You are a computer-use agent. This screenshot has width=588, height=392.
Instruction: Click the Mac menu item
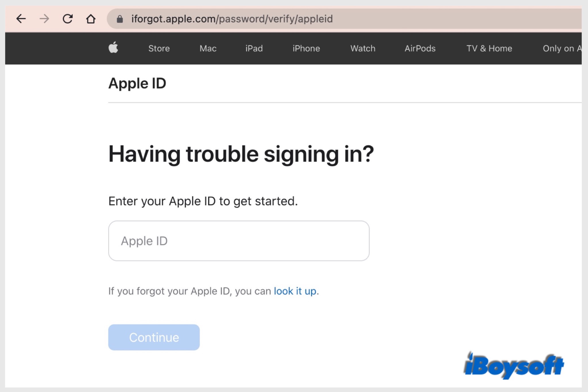click(208, 48)
